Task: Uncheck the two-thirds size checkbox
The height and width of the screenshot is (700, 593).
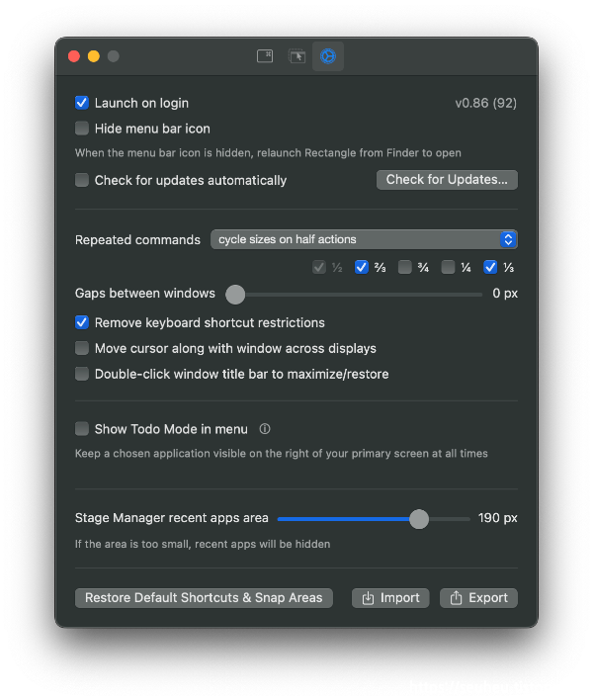Action: (x=361, y=267)
